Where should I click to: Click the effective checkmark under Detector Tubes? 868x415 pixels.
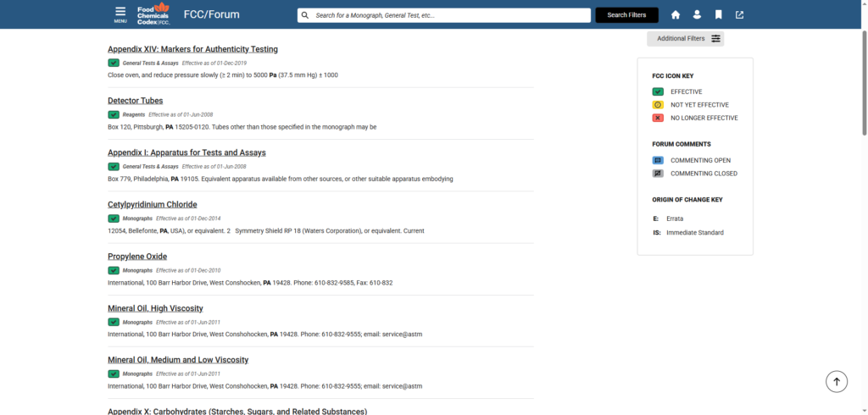[x=114, y=114]
